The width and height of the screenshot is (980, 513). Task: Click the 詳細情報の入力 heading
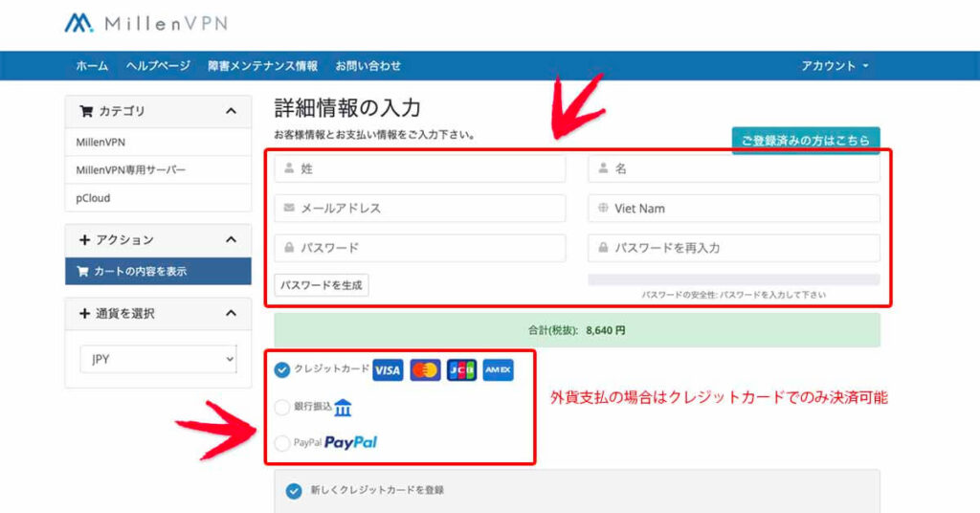click(347, 108)
